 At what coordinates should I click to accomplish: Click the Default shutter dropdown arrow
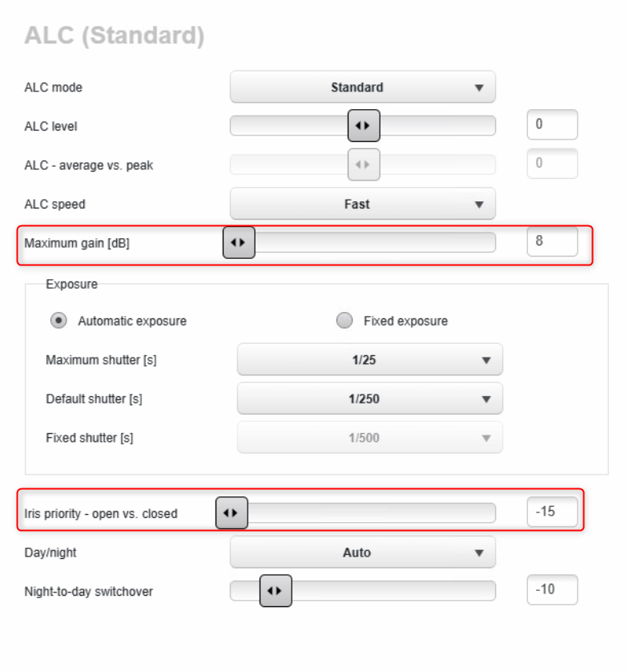click(x=486, y=399)
